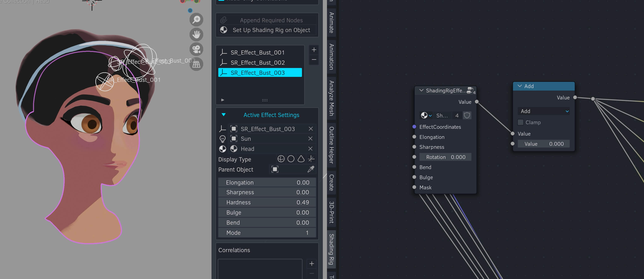Viewport: 644px width, 279px height.
Task: Toggle fake user shield on node group
Action: tap(467, 115)
